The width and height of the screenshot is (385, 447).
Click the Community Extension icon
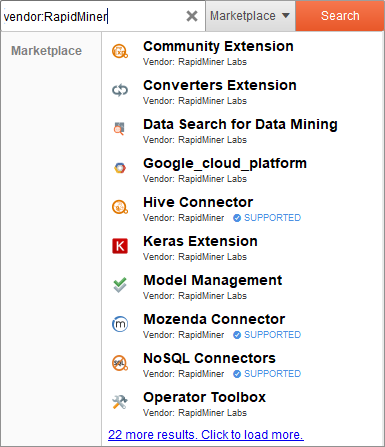[120, 51]
